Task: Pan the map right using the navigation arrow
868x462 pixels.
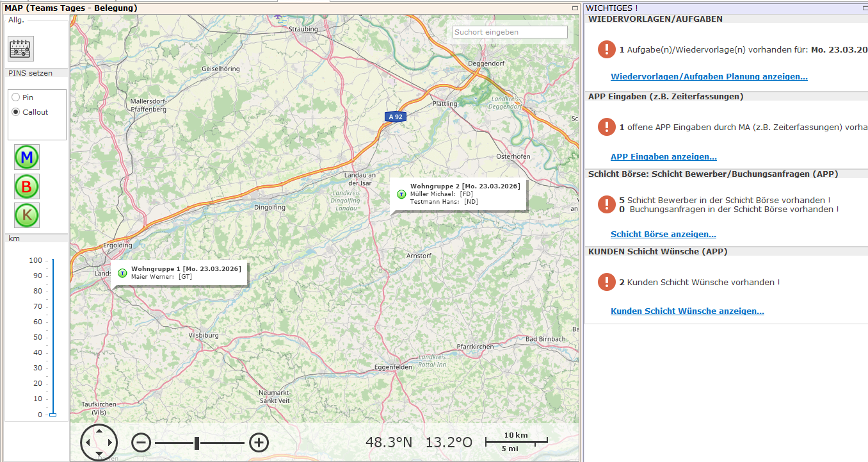Action: (110, 442)
